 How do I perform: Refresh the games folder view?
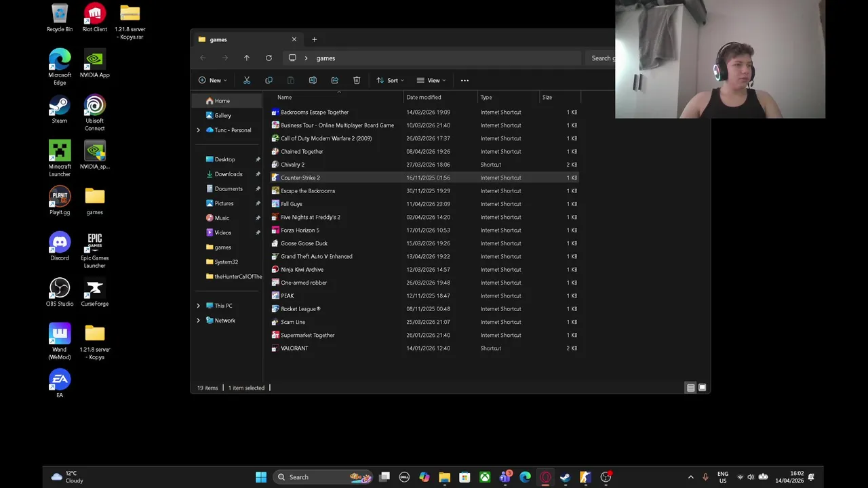pyautogui.click(x=269, y=58)
